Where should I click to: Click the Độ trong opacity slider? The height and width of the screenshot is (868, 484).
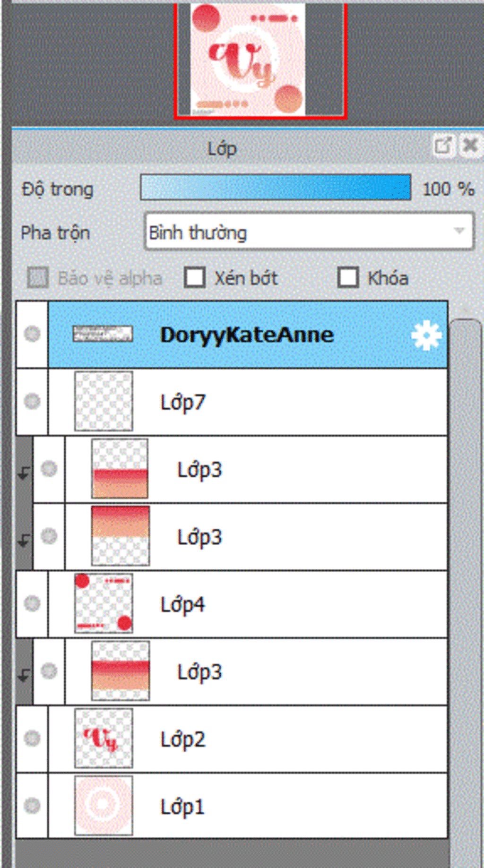[x=276, y=187]
